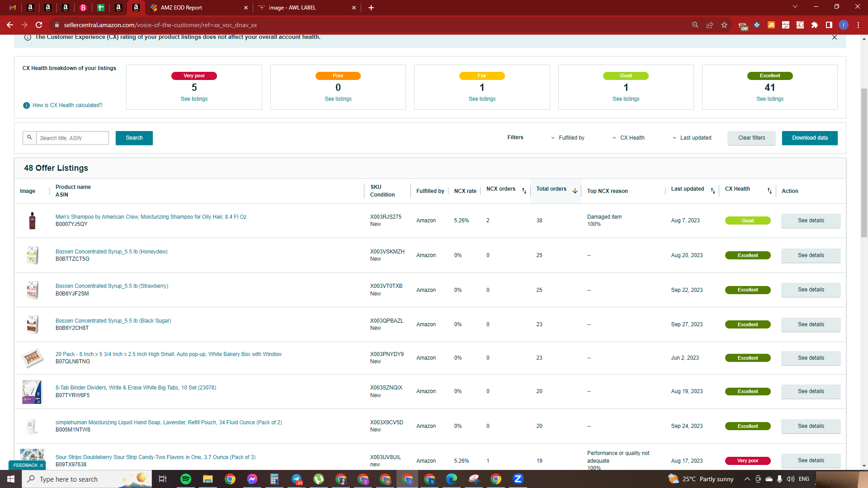
Task: Open Microsoft Edge from the taskbar
Action: click(x=452, y=479)
